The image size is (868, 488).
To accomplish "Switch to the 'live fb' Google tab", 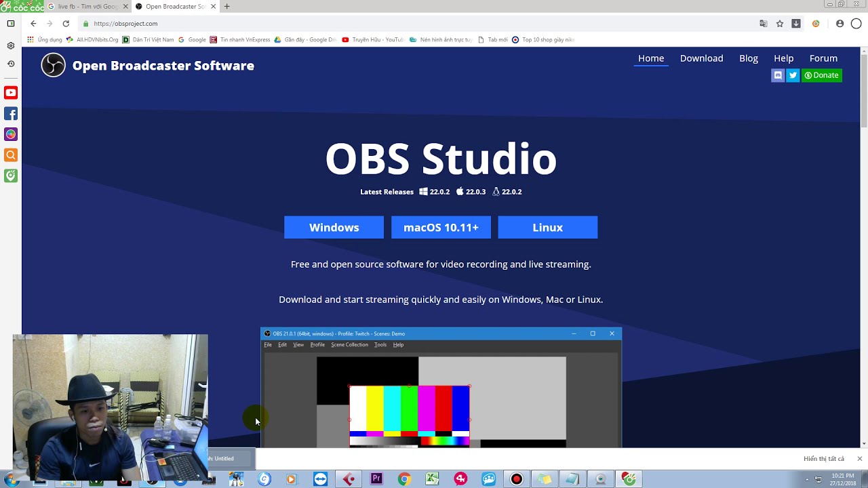I will [87, 6].
